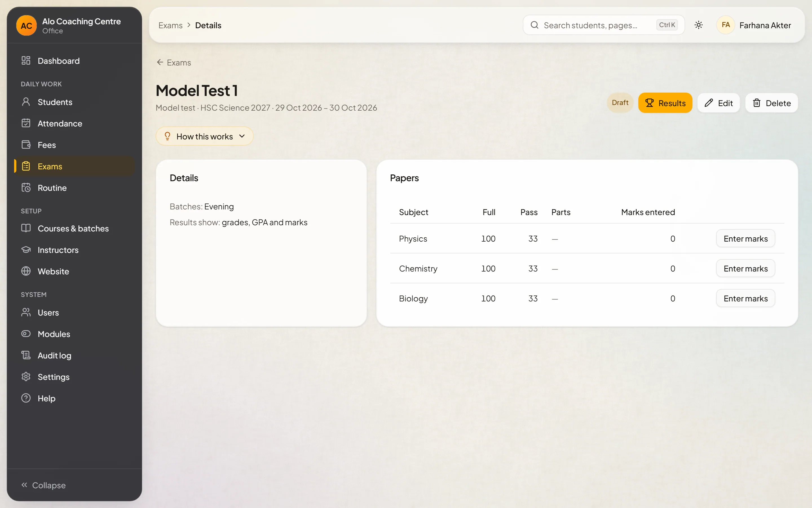Click the Students person icon

pyautogui.click(x=26, y=102)
